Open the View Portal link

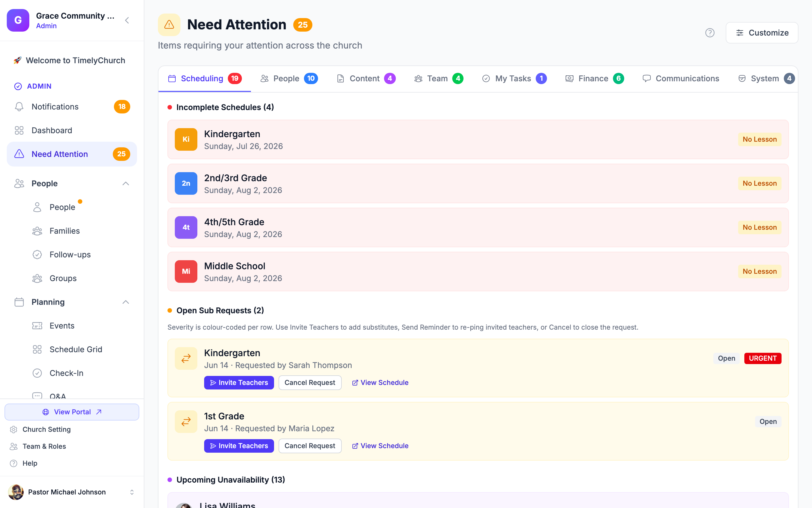point(72,411)
